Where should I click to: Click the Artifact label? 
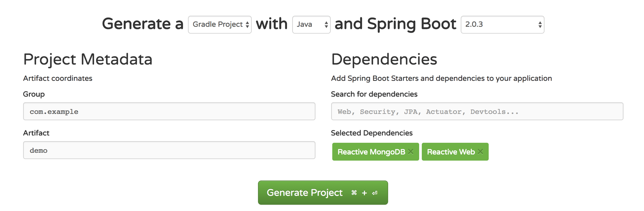[36, 133]
